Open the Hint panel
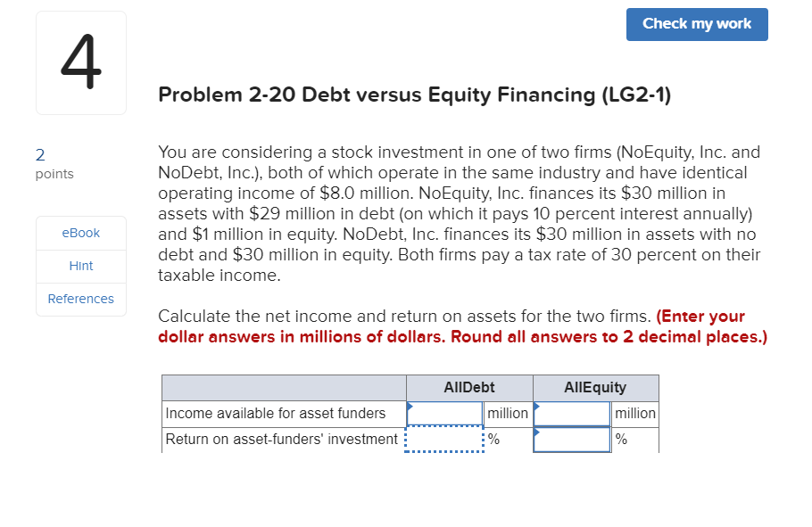 click(x=80, y=265)
